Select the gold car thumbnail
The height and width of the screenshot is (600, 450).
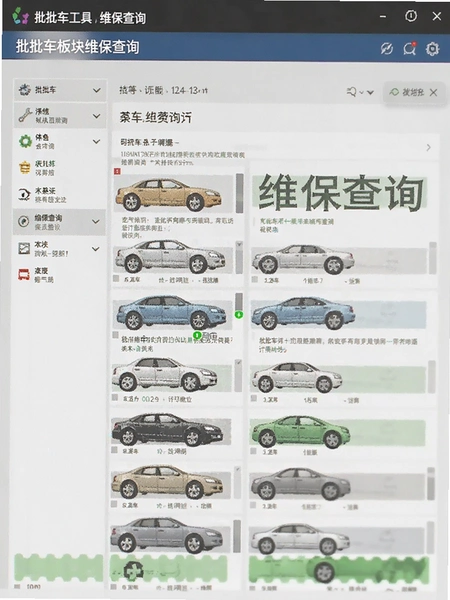[168, 194]
